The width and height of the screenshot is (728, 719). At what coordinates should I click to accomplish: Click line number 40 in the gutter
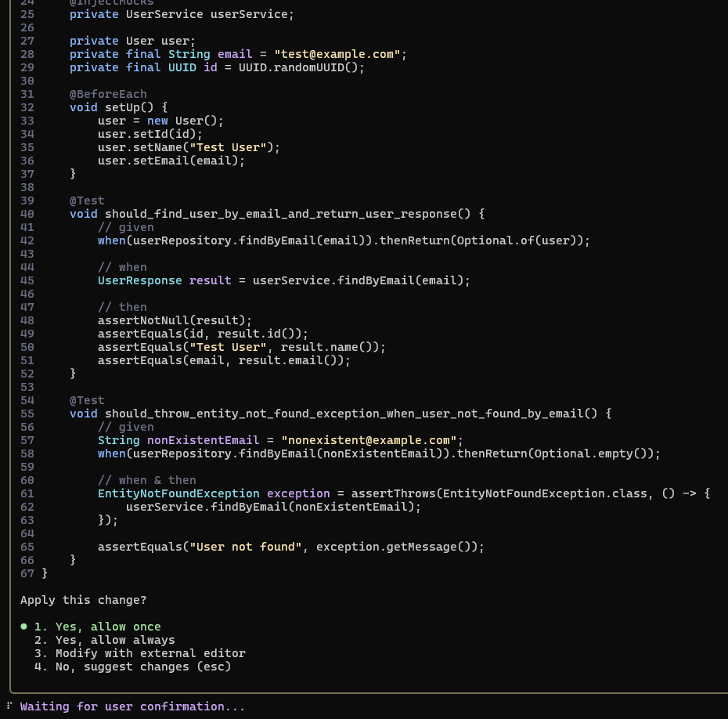tap(27, 214)
